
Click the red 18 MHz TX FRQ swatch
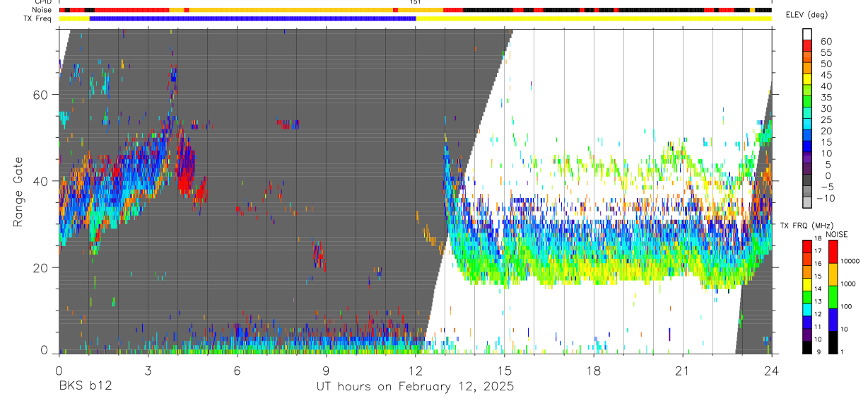pyautogui.click(x=807, y=245)
